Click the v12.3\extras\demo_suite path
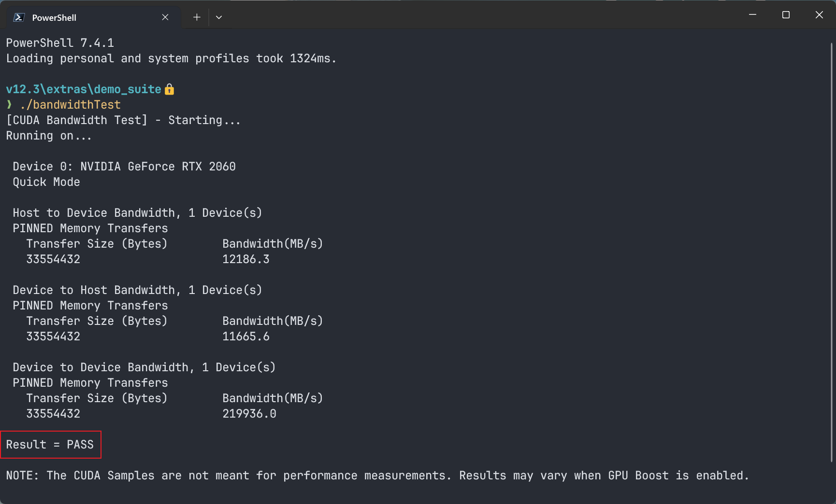The width and height of the screenshot is (836, 504). point(84,89)
